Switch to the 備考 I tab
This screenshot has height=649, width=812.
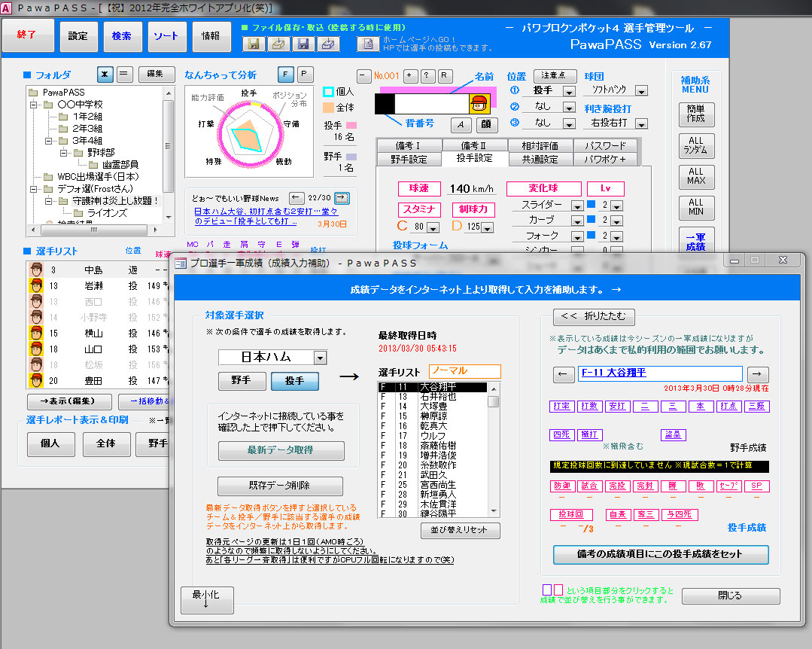[409, 145]
